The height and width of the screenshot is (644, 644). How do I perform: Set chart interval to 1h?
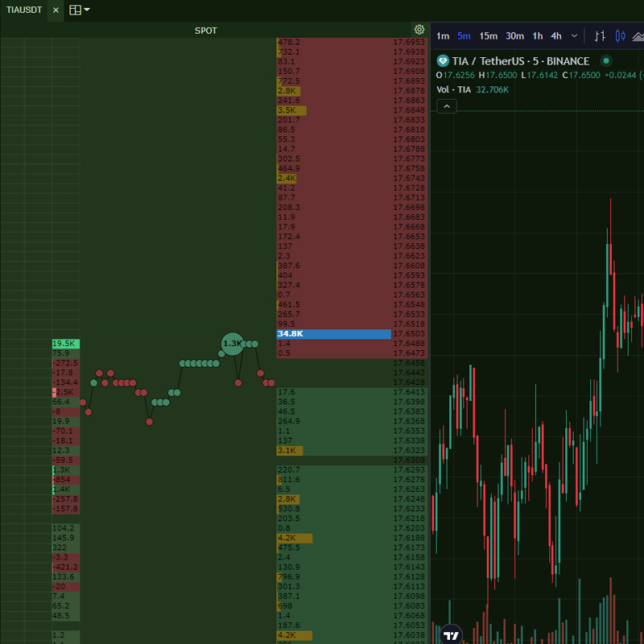(537, 35)
